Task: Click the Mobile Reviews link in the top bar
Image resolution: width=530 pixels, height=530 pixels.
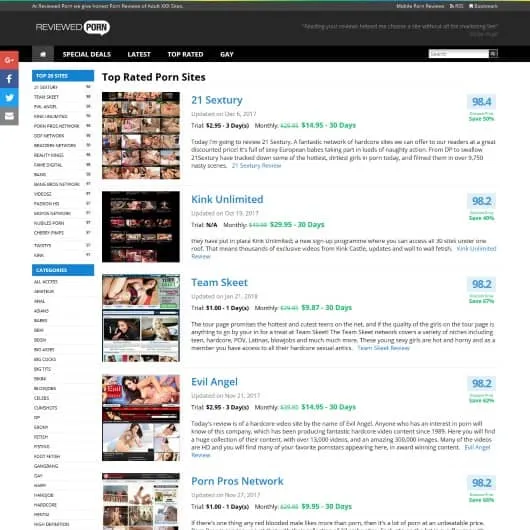Action: click(x=420, y=6)
